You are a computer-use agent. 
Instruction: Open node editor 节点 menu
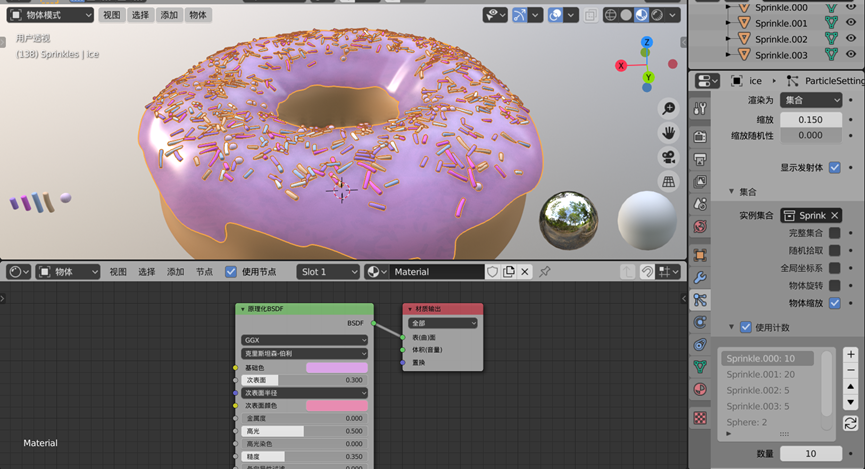204,271
